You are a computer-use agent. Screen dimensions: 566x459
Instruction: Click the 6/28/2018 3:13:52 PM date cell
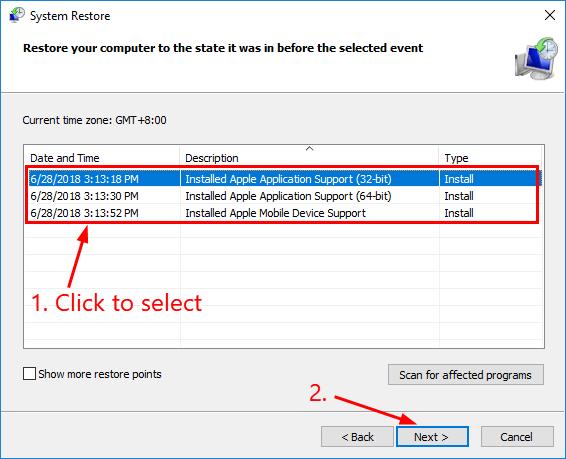(84, 213)
